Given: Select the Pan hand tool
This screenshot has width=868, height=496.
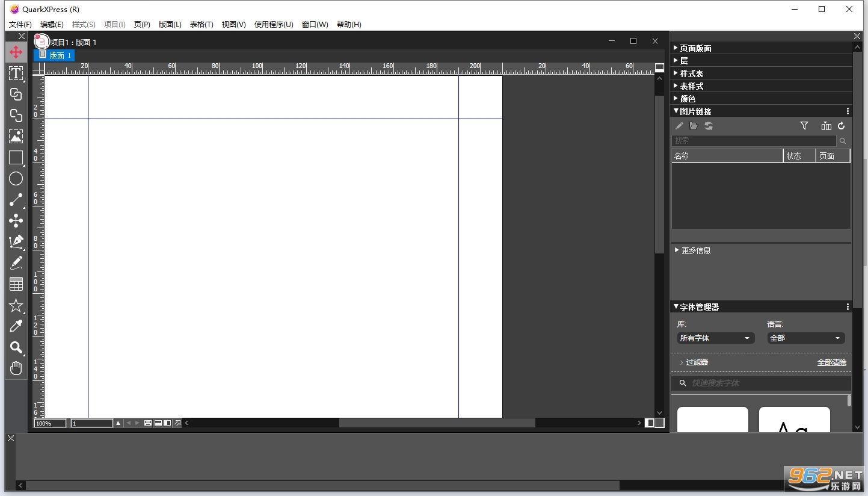Looking at the screenshot, I should [x=16, y=368].
